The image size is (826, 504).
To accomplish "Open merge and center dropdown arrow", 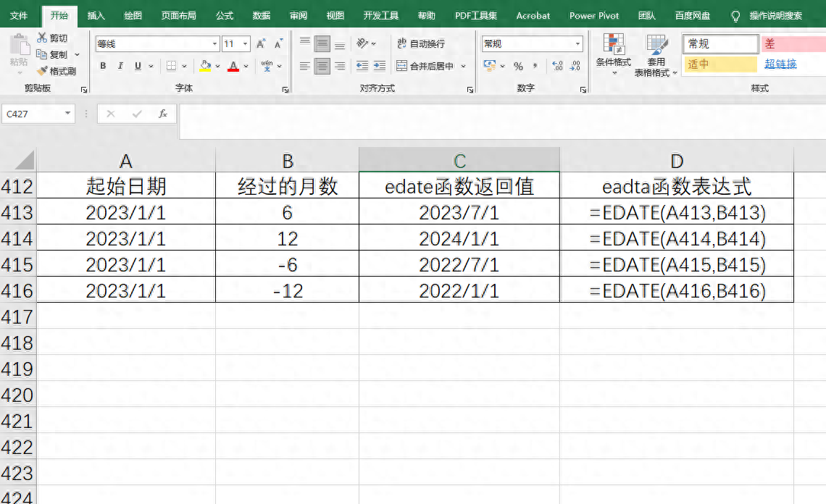I will pos(464,66).
